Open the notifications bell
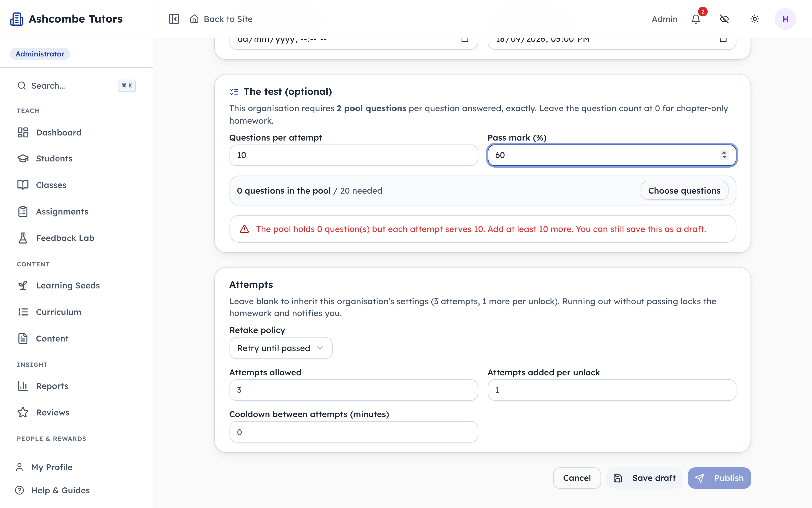This screenshot has width=812, height=508. (696, 19)
